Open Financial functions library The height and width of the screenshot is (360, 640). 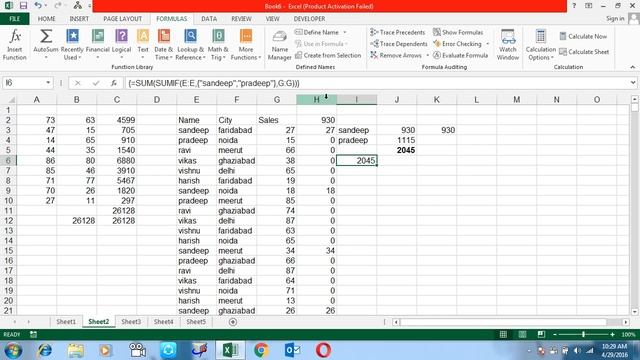pos(98,45)
